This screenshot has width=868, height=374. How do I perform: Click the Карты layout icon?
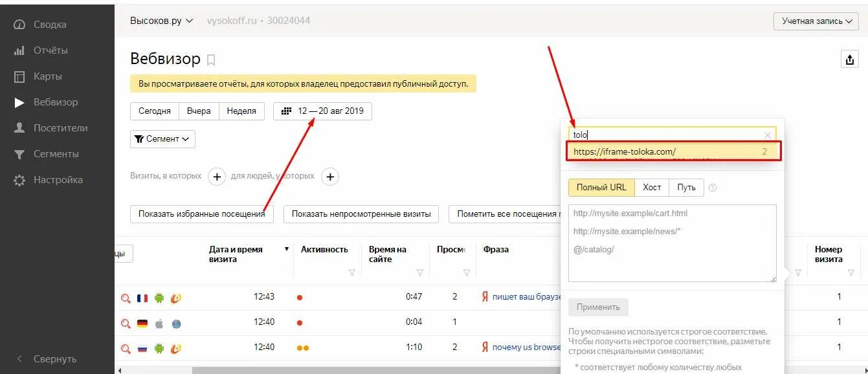[x=19, y=76]
